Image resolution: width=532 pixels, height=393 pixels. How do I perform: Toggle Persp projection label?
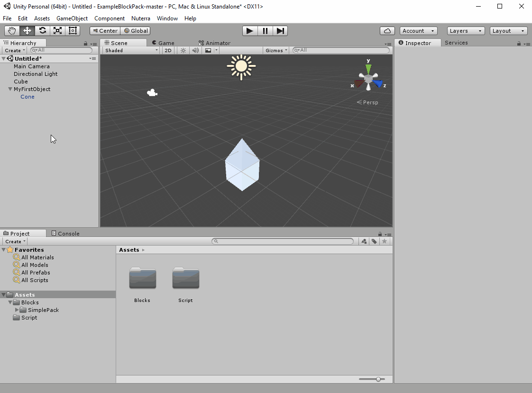point(367,102)
